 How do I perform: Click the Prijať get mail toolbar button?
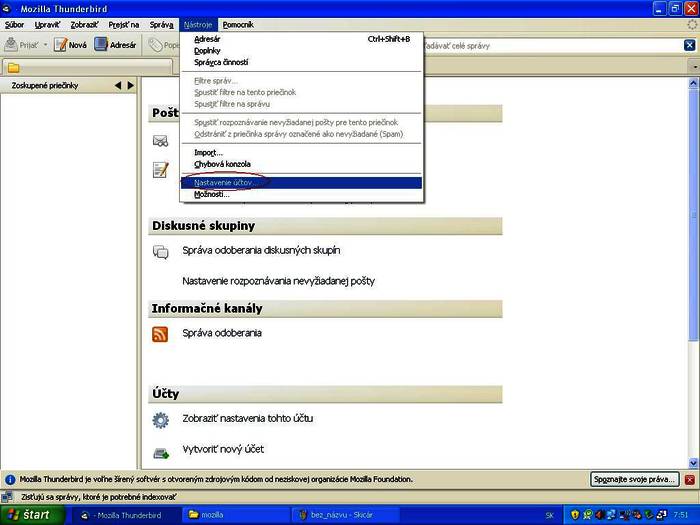point(22,45)
